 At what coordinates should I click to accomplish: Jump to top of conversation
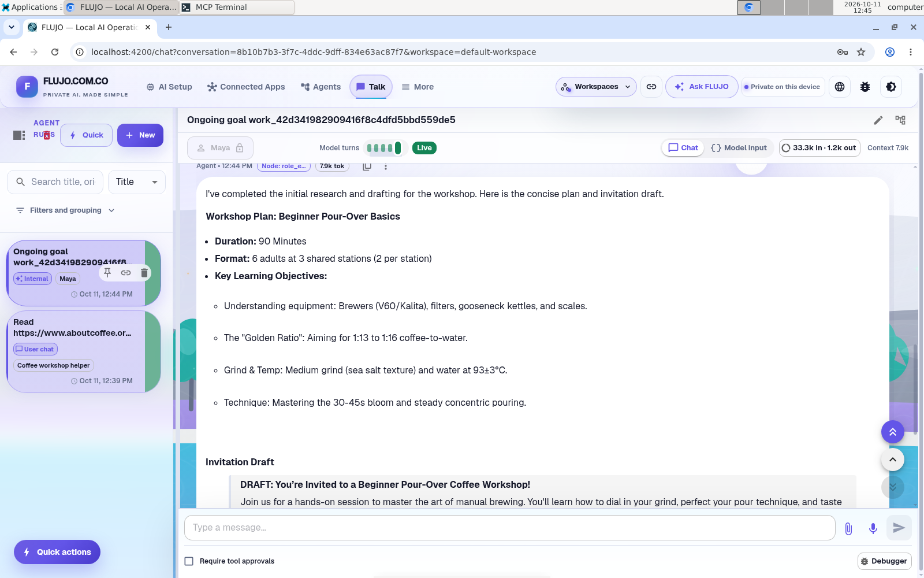pos(893,432)
